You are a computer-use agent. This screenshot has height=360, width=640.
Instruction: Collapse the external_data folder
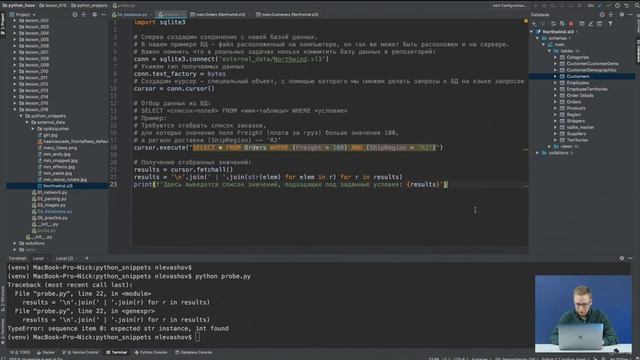point(27,122)
